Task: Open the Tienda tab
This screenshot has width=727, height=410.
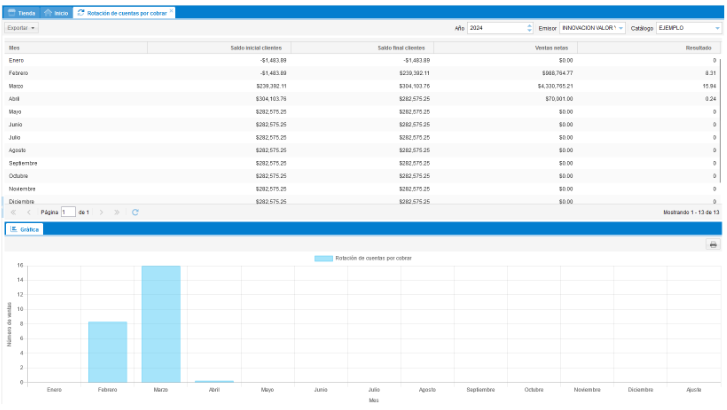Action: pos(22,12)
